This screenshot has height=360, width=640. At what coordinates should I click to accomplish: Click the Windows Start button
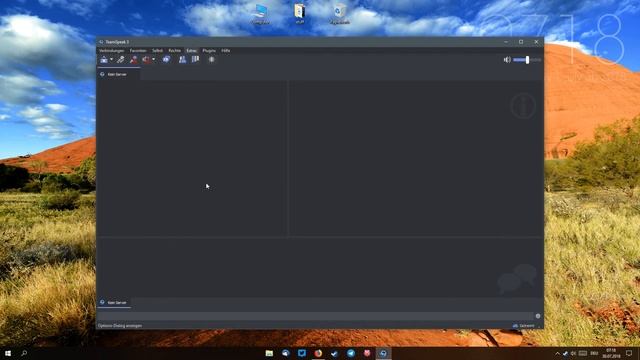(8, 353)
